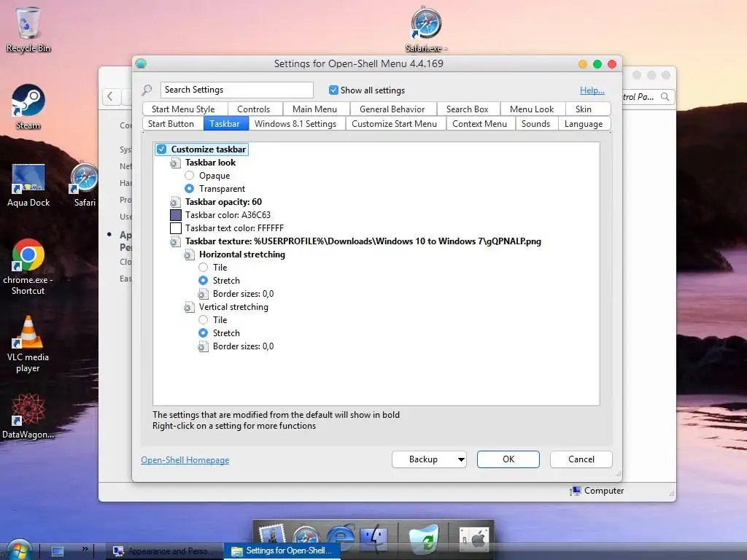747x560 pixels.
Task: Click the Apple switch icon in the dock
Action: (x=474, y=539)
